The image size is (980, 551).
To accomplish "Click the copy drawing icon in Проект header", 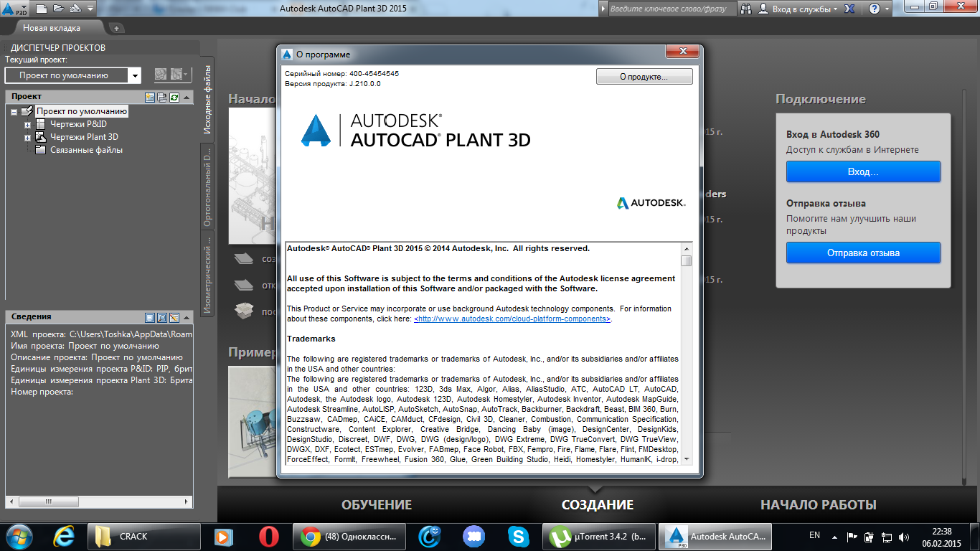I will (x=162, y=97).
